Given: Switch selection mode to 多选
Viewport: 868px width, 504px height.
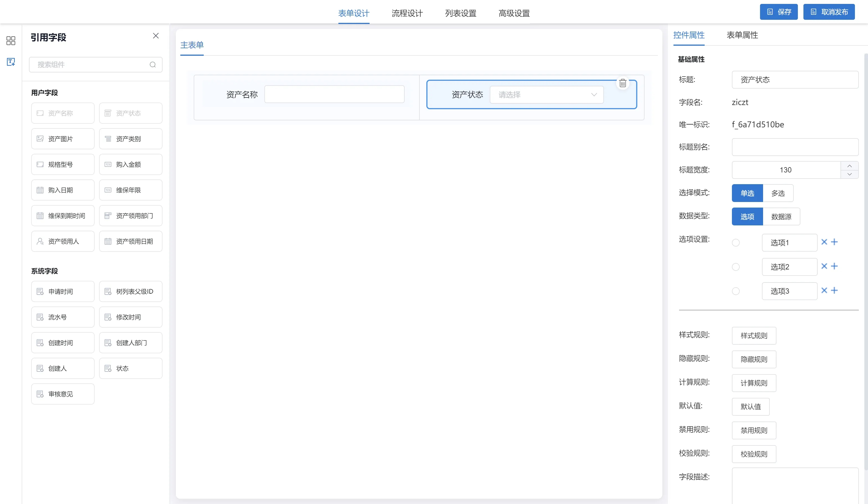Looking at the screenshot, I should coord(778,193).
